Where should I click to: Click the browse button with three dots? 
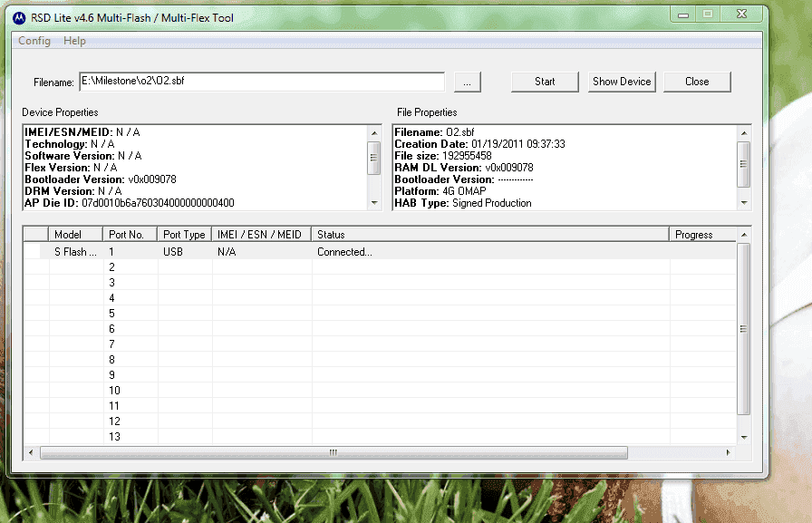pos(467,82)
